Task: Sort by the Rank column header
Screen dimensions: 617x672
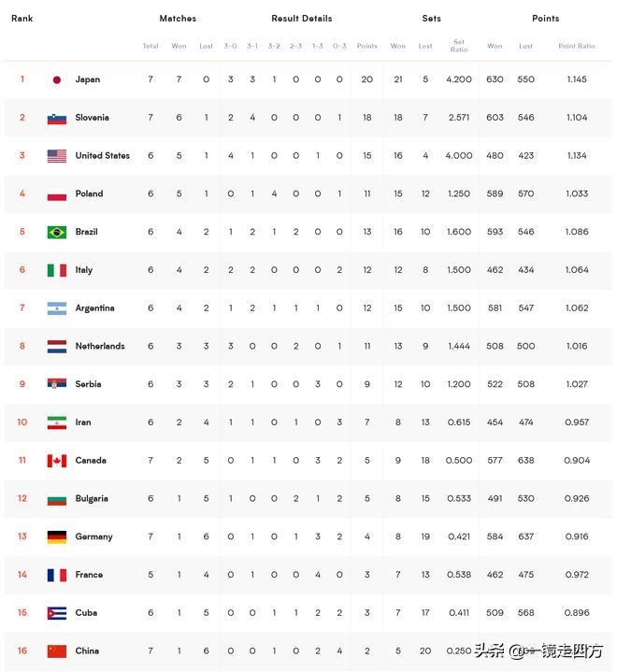Action: 22,19
